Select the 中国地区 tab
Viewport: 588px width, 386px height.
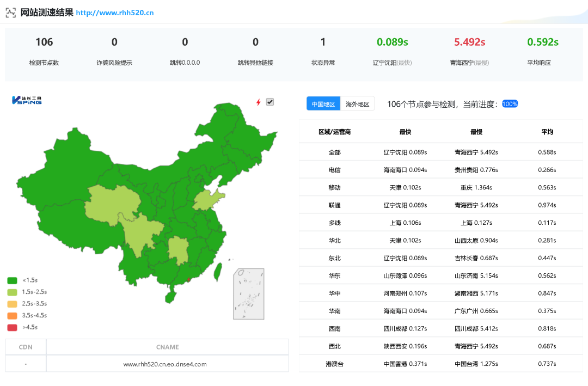coord(323,103)
